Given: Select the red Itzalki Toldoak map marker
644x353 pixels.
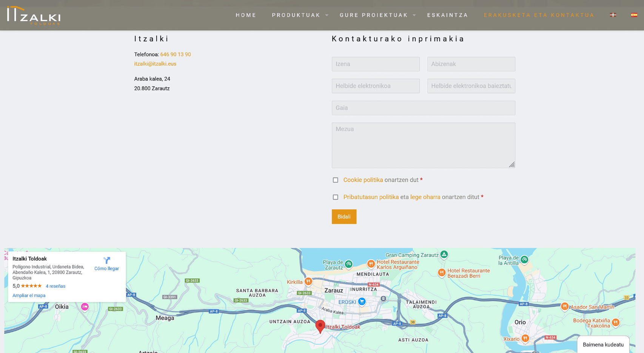Looking at the screenshot, I should pos(320,325).
